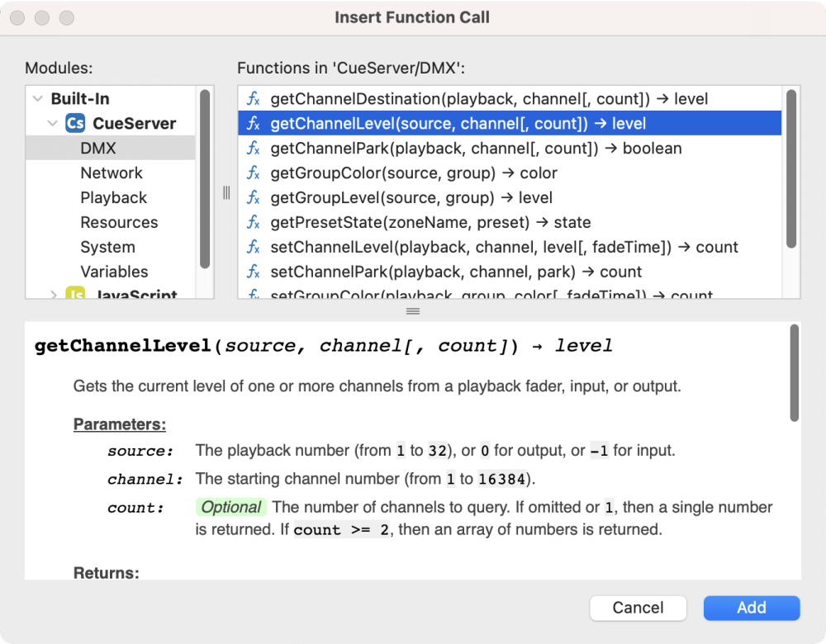Viewport: 826px width, 644px height.
Task: Collapse the CueServer module tree
Action: tap(53, 124)
